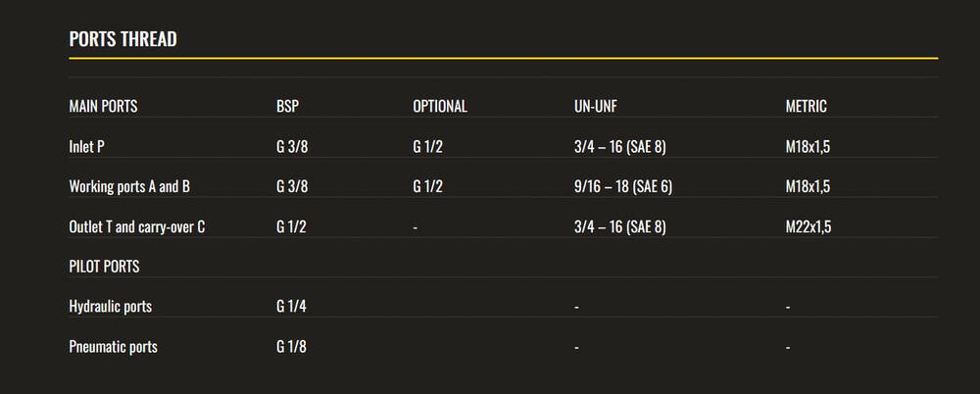Click the BSP column header
The width and height of the screenshot is (980, 394).
coord(287,106)
